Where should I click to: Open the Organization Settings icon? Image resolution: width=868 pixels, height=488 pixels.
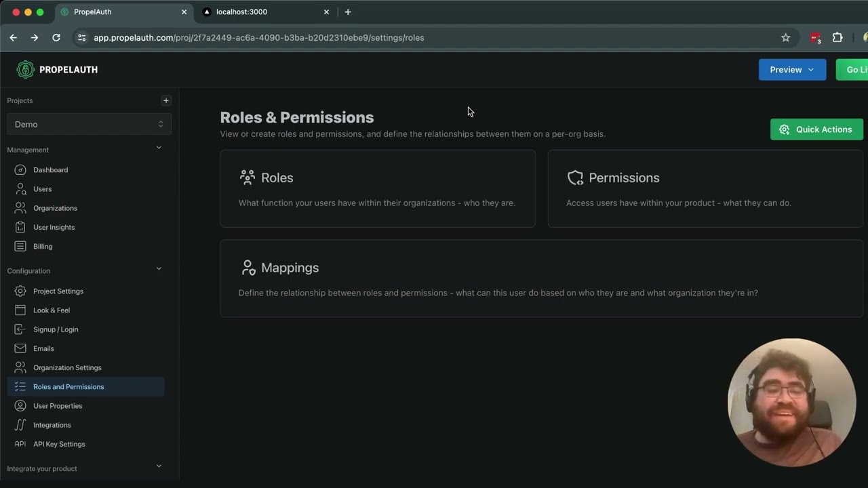click(20, 367)
